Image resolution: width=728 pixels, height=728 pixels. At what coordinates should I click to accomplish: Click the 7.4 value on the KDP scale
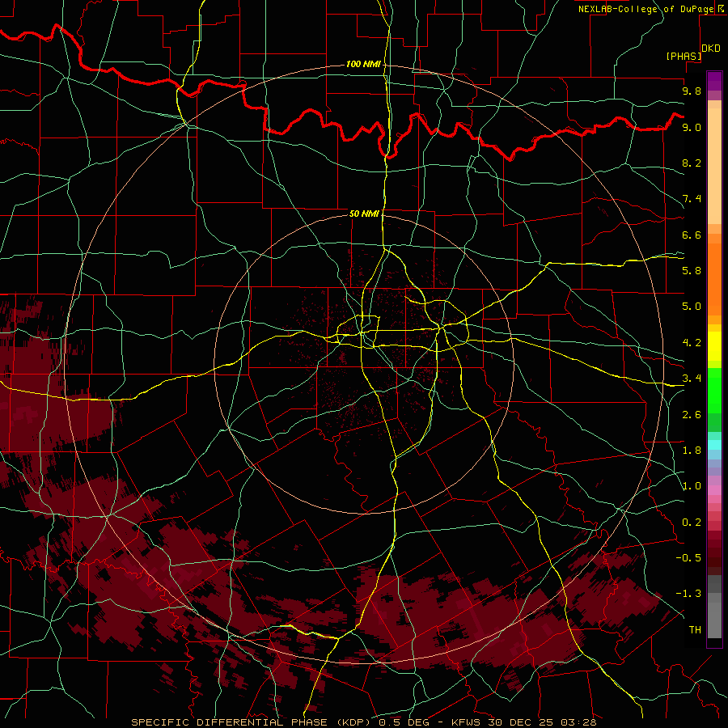pos(692,199)
